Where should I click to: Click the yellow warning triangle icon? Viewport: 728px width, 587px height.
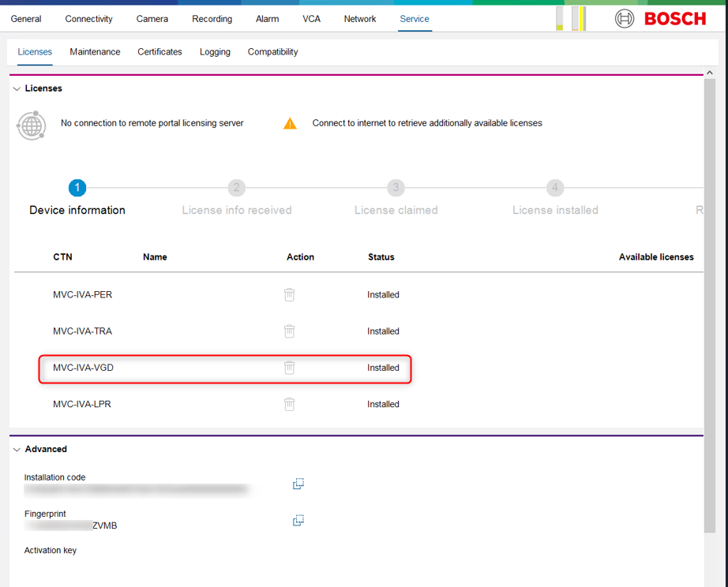tap(291, 124)
